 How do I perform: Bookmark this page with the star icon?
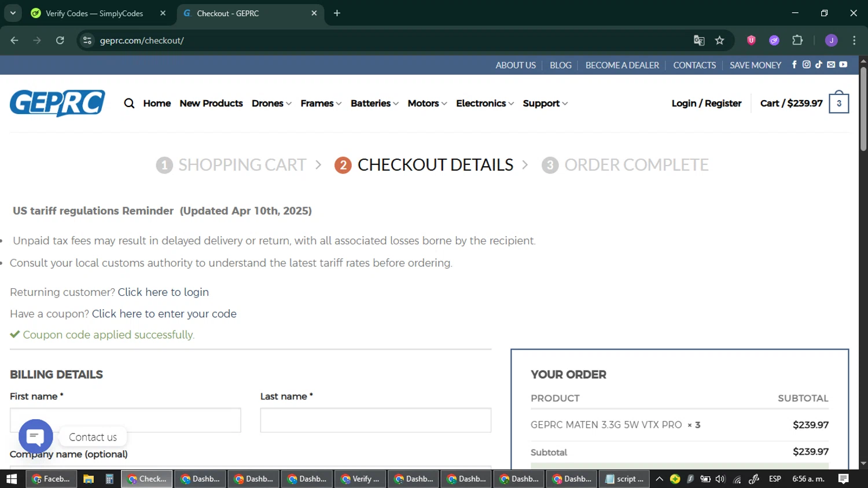[x=719, y=41]
